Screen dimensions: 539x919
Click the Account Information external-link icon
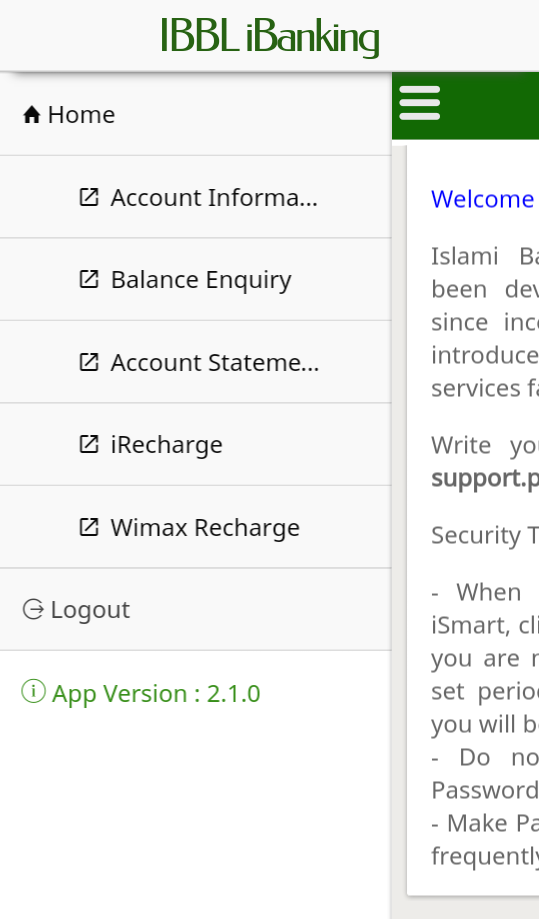pos(88,198)
